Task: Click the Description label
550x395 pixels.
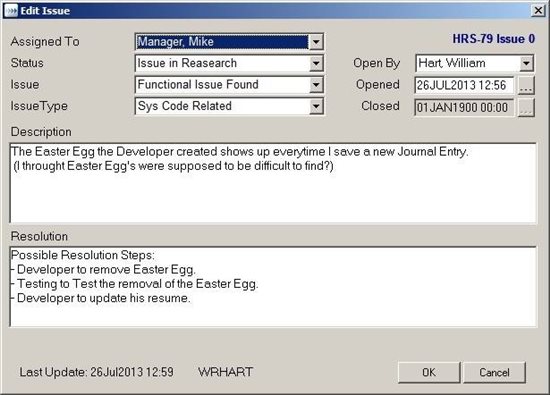Action: [x=41, y=132]
